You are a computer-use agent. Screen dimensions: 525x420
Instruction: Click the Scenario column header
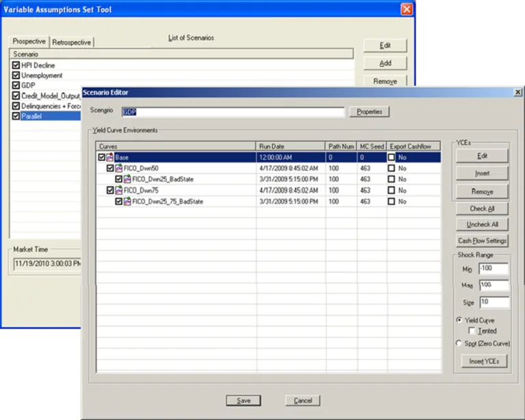click(181, 54)
